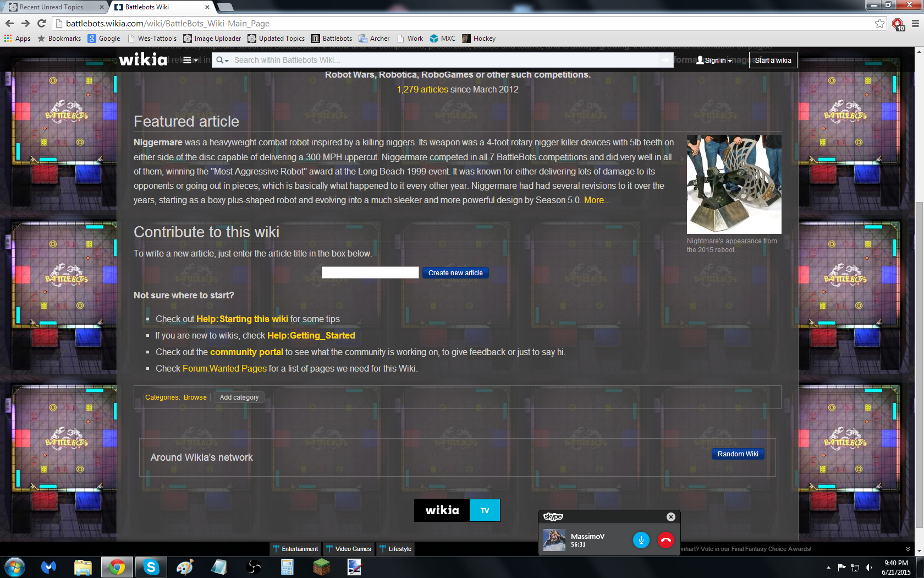Viewport: 924px width, 578px height.
Task: Click the Random Wiki button
Action: (738, 454)
